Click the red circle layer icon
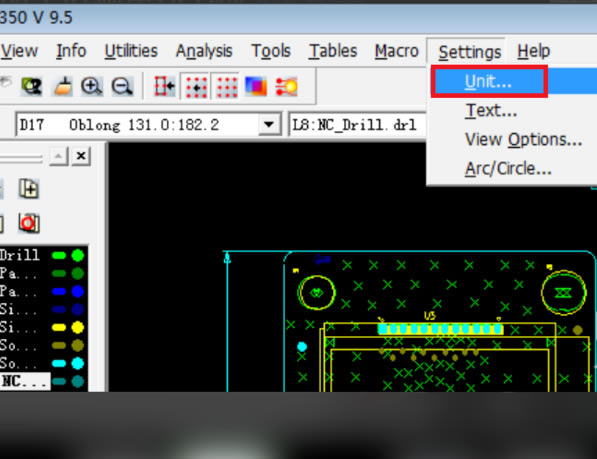 (29, 223)
